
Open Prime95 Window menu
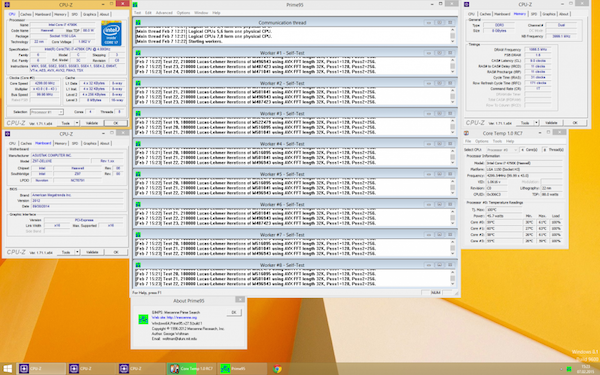(x=201, y=13)
